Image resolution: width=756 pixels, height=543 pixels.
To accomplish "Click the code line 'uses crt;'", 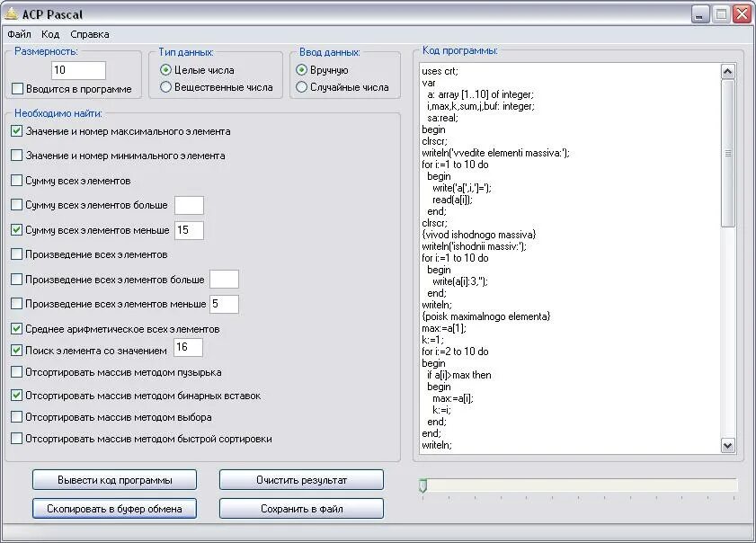I will (x=440, y=71).
